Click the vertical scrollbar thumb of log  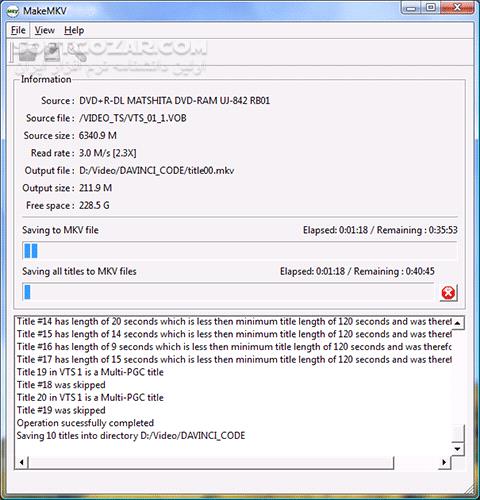pos(458,433)
